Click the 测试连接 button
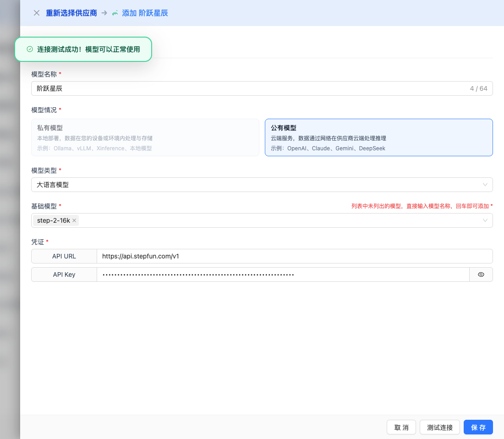 tap(439, 427)
